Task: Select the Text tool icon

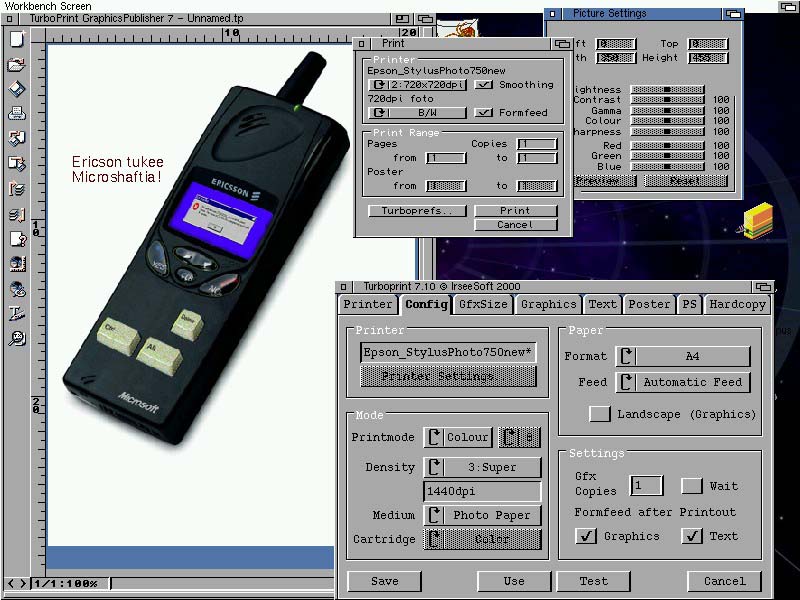Action: 17,313
